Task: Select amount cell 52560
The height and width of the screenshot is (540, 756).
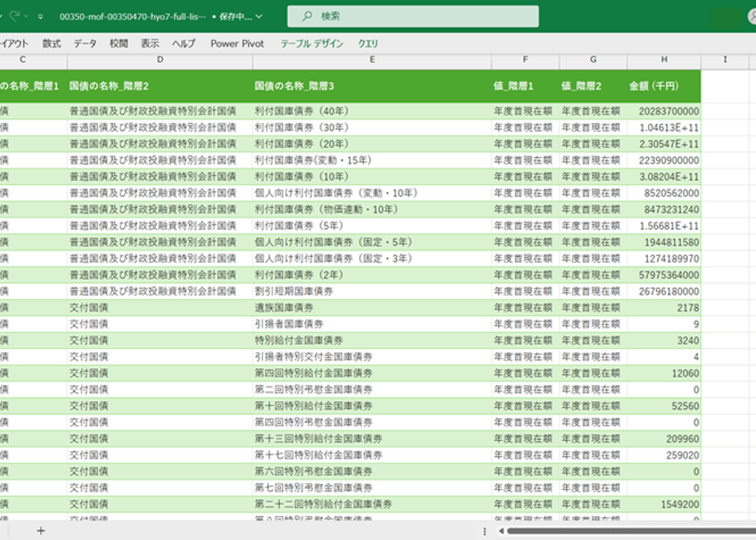Action: (x=664, y=406)
